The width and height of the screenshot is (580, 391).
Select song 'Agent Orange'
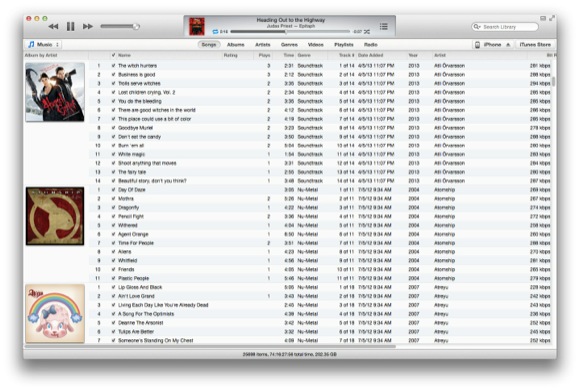pyautogui.click(x=320, y=234)
